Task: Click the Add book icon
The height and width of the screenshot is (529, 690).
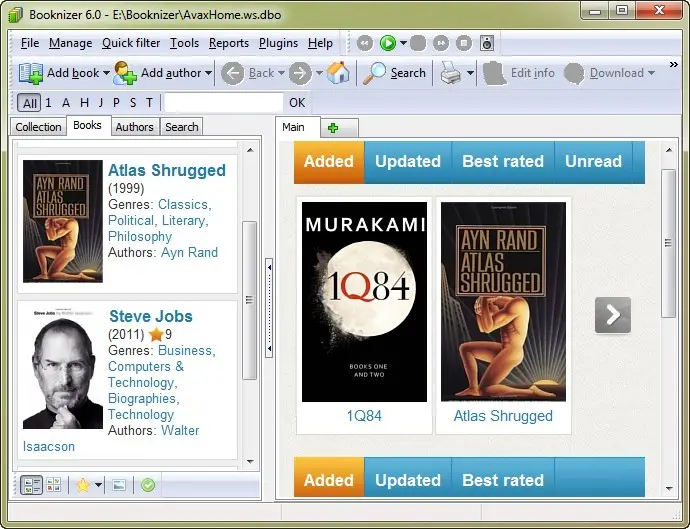Action: click(x=30, y=73)
